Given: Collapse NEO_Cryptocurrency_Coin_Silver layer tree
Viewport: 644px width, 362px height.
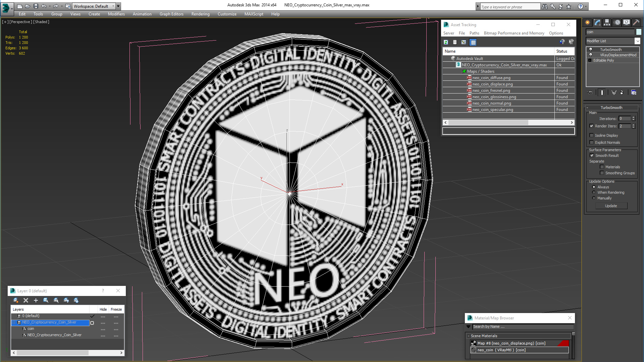Looking at the screenshot, I should 14,322.
